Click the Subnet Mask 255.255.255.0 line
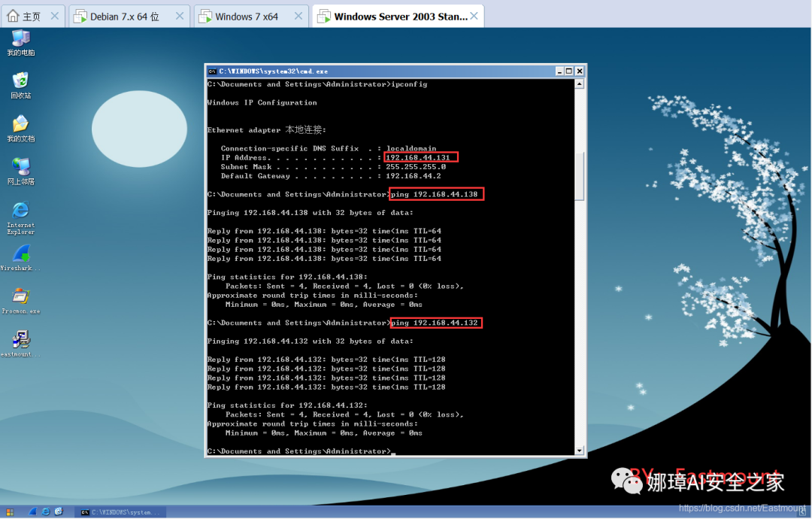Image resolution: width=812 pixels, height=519 pixels. tap(333, 167)
